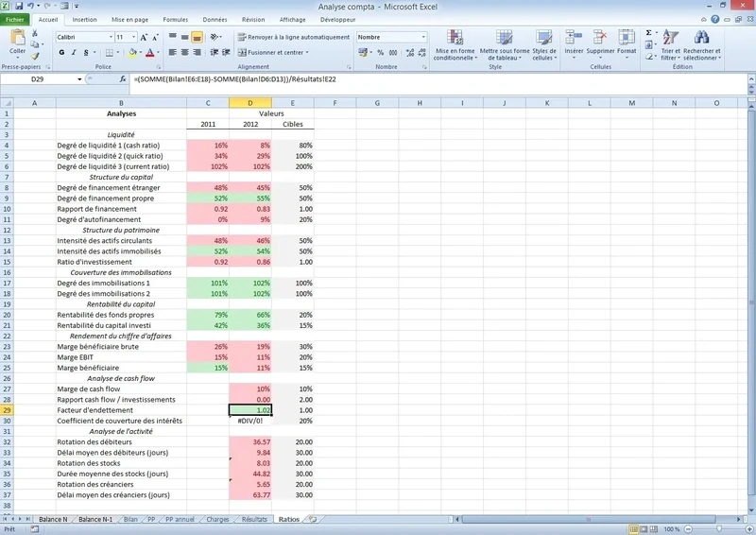Open Mise en forme conditionnelle menu
756x535 pixels.
pyautogui.click(x=455, y=44)
